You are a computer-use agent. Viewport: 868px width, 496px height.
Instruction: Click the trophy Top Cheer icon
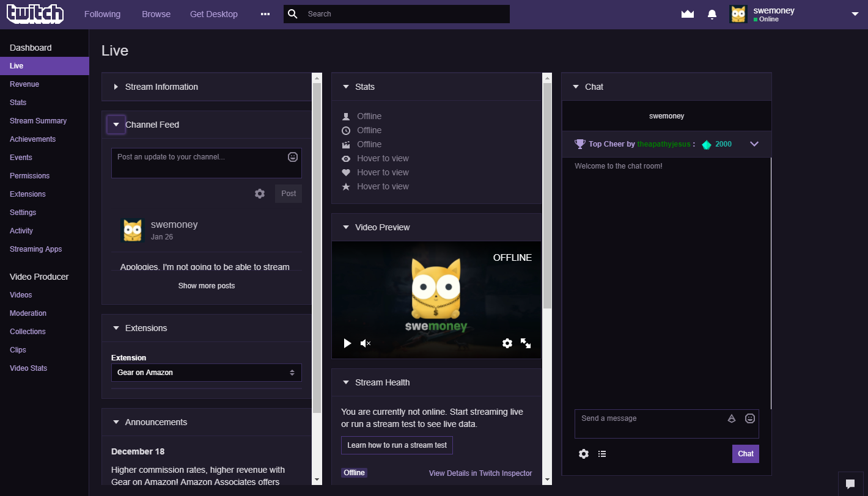pos(580,144)
